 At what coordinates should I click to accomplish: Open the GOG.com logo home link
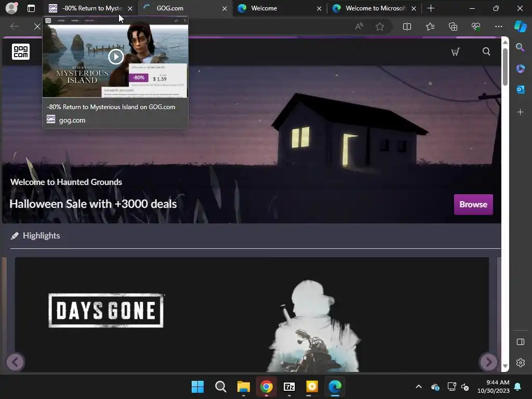point(21,51)
